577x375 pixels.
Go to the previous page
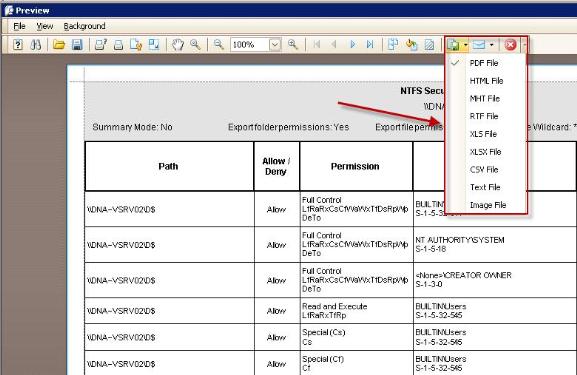click(x=334, y=45)
